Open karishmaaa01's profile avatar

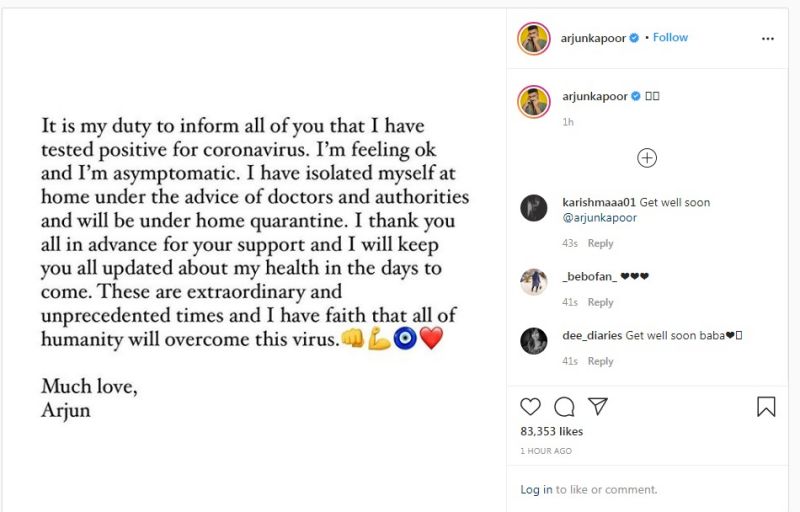click(534, 208)
